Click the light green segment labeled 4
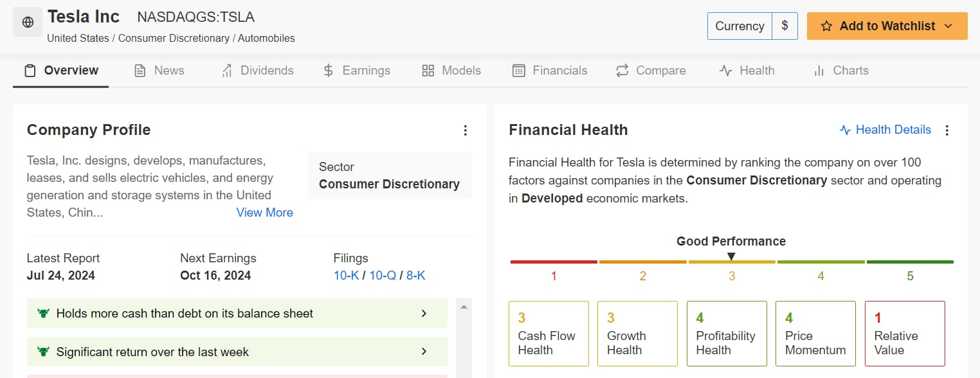Screen dimensions: 980x378 [821, 262]
